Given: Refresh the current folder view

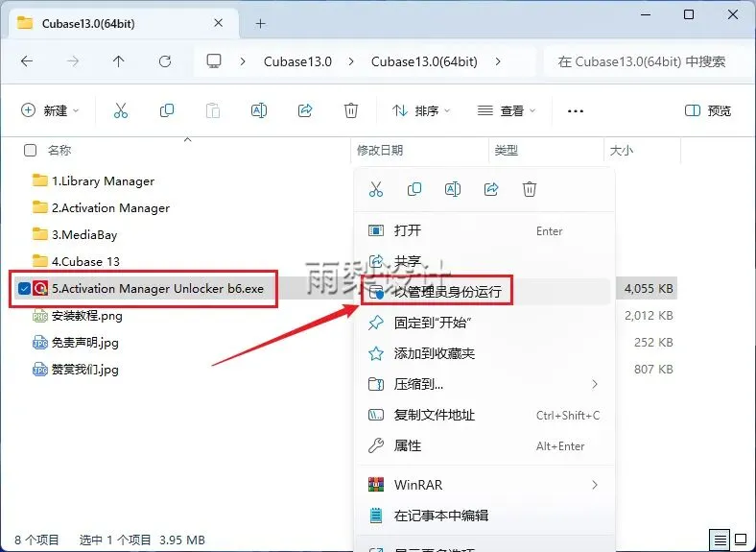Looking at the screenshot, I should pos(165,61).
